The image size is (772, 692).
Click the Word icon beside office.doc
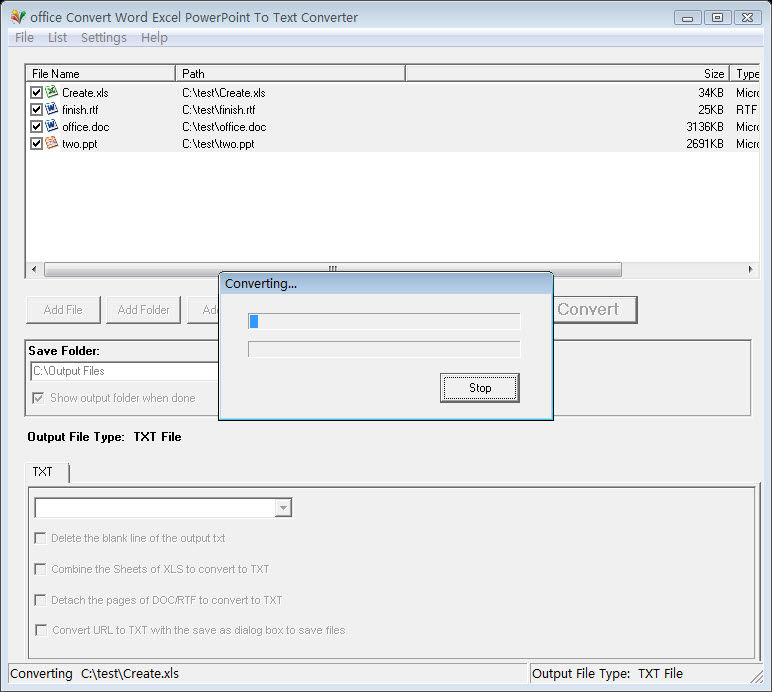[x=52, y=126]
